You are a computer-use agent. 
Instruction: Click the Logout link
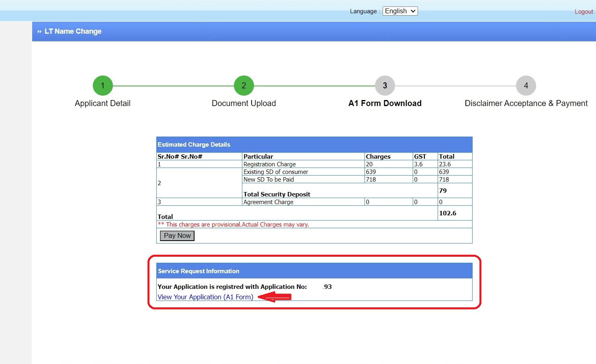click(584, 12)
